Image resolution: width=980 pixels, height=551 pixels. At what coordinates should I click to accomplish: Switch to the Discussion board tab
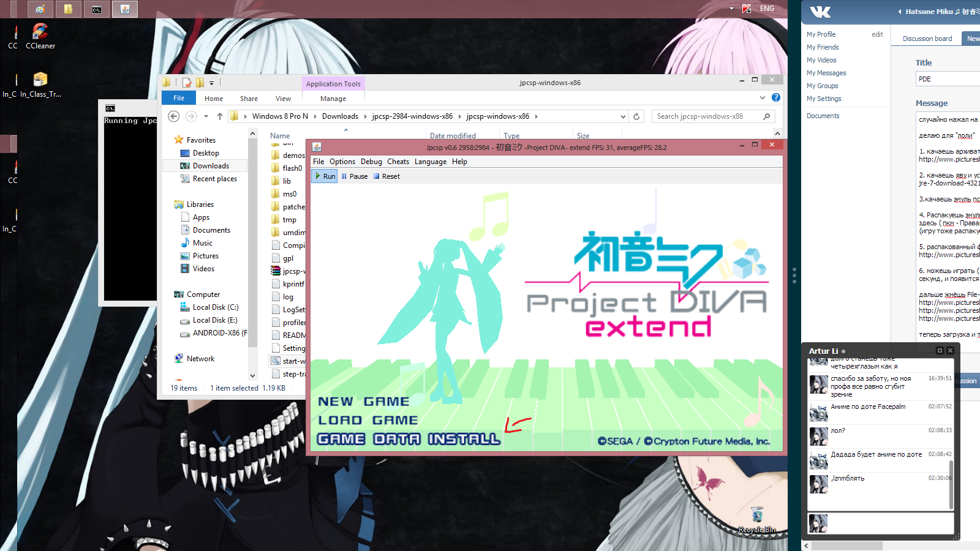(927, 39)
